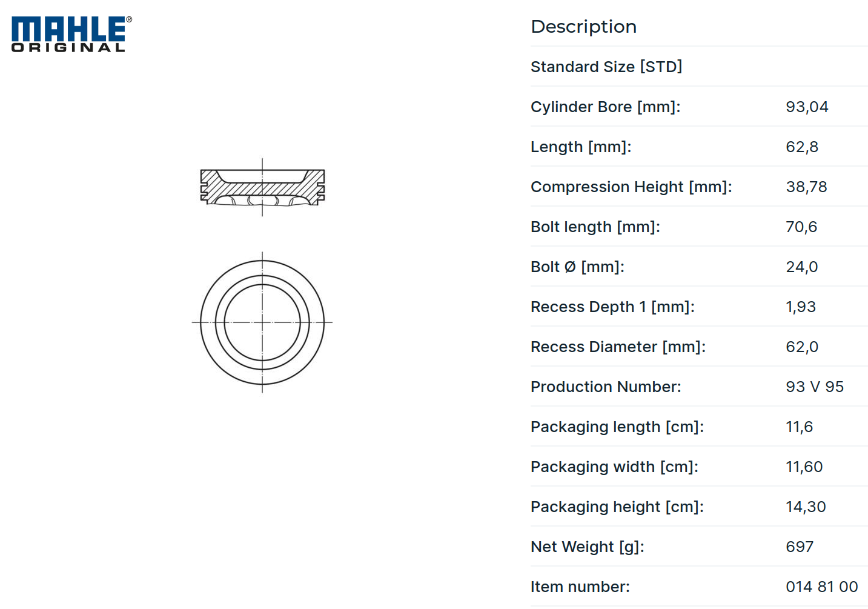Select the Cylinder Bore value 93,04
This screenshot has height=609, width=868.
pyautogui.click(x=807, y=107)
